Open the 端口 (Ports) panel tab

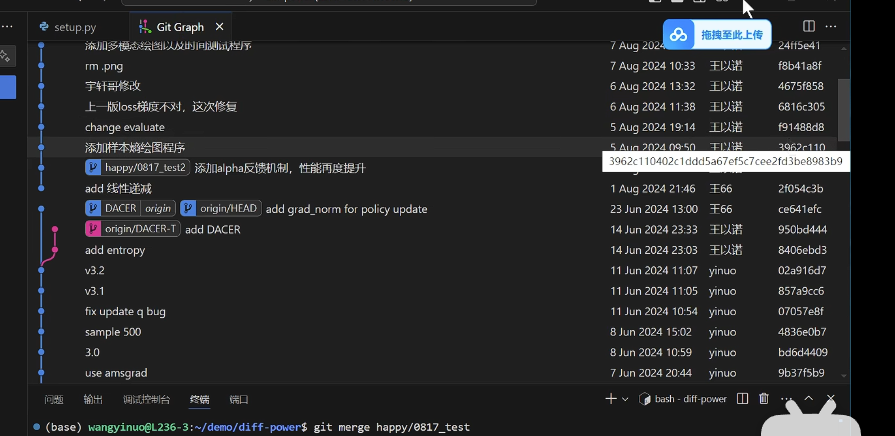coord(239,399)
